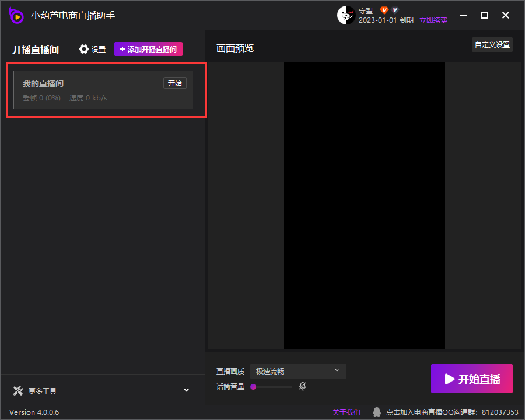Open the 直播画质 quality dropdown
The image size is (525, 420).
coord(298,371)
